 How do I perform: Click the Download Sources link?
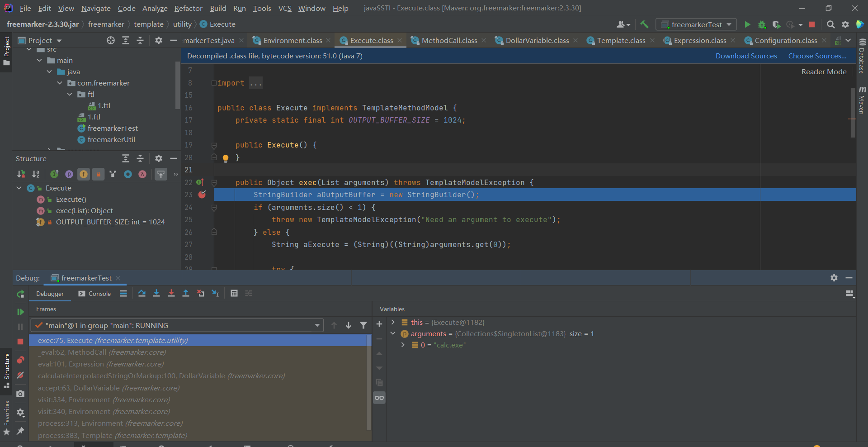coord(746,56)
